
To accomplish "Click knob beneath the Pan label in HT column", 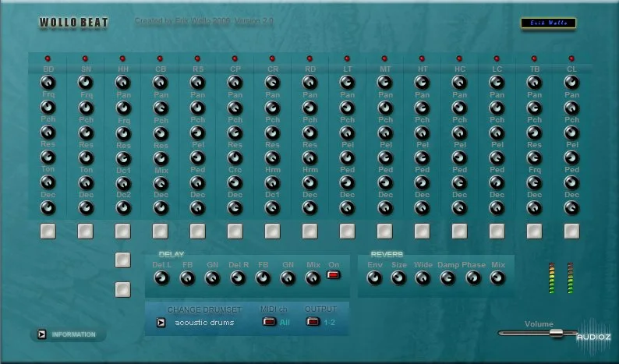I will (x=422, y=108).
